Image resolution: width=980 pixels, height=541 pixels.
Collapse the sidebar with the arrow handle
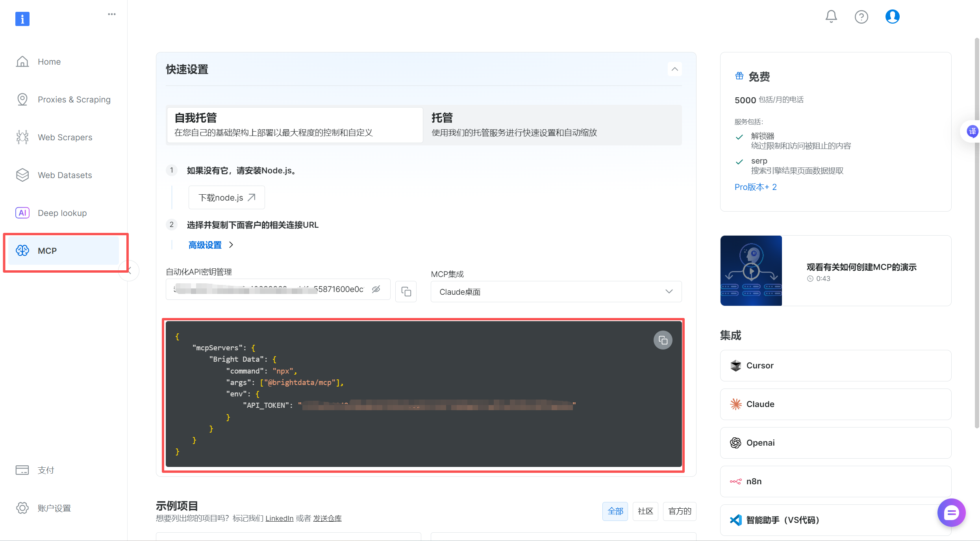click(x=129, y=271)
